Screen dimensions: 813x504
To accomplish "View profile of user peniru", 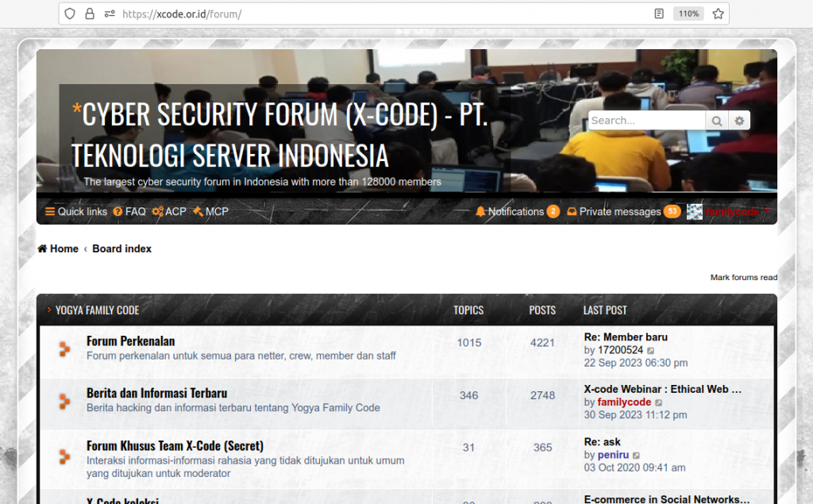I will (614, 455).
